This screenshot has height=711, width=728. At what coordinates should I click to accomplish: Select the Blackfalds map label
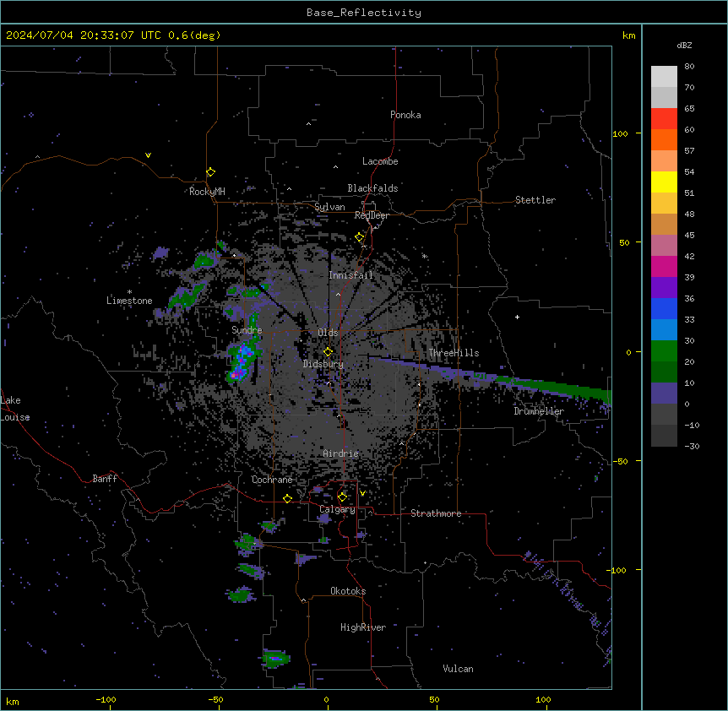coord(372,188)
